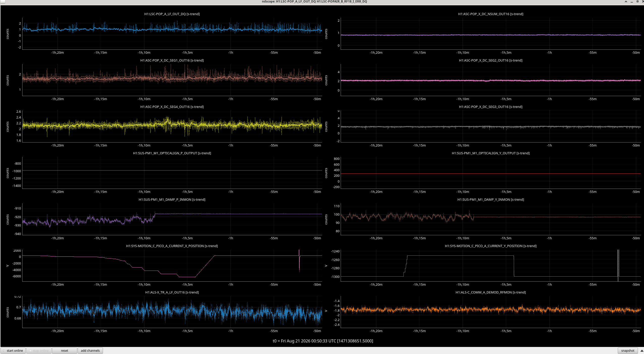
Task: Click the start online button
Action: (13, 350)
